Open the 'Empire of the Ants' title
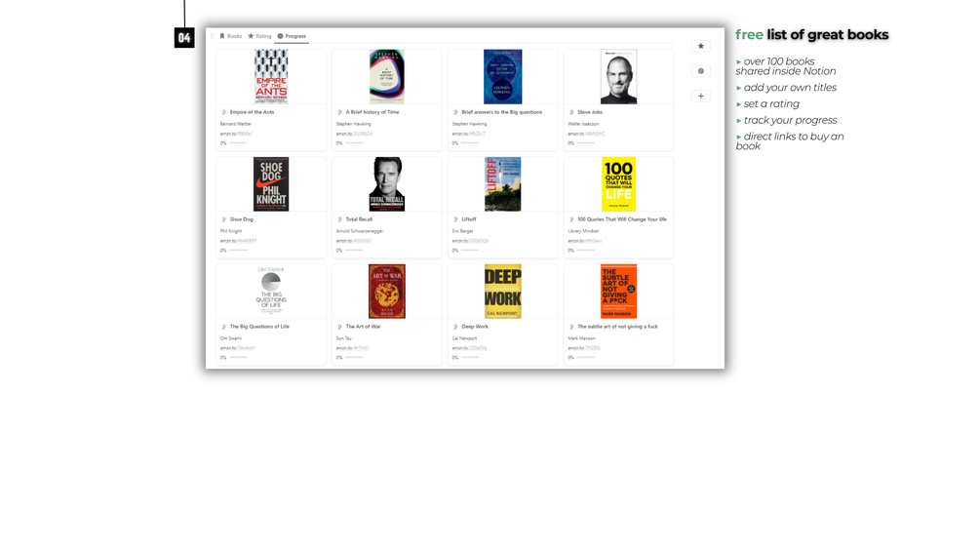980x551 pixels. [x=252, y=112]
